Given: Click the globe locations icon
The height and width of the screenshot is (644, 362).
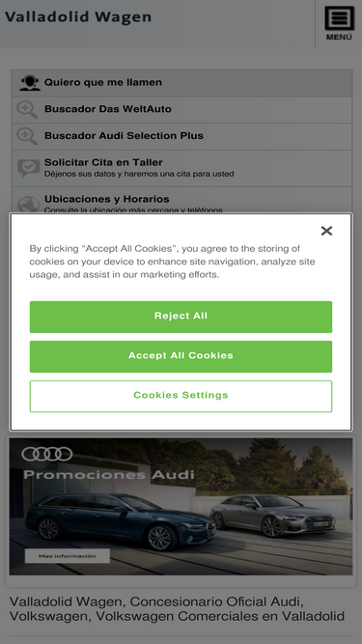Looking at the screenshot, I should pyautogui.click(x=28, y=204).
